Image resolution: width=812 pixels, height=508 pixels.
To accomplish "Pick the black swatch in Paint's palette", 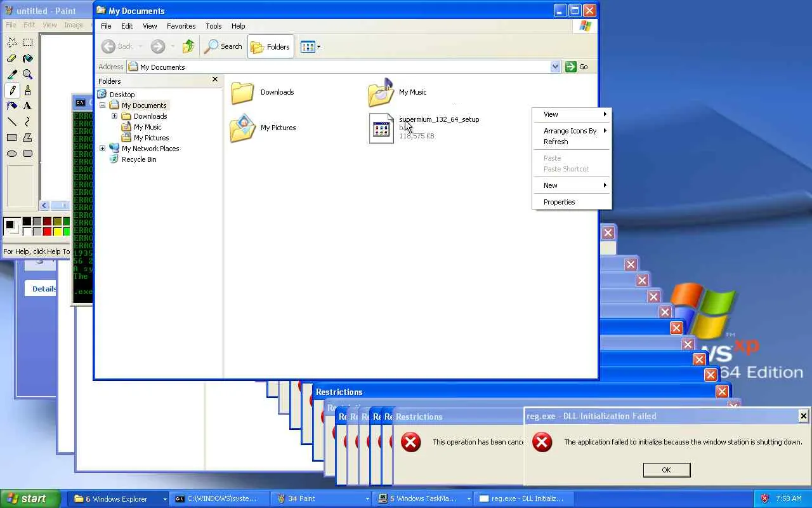I will 27,221.
